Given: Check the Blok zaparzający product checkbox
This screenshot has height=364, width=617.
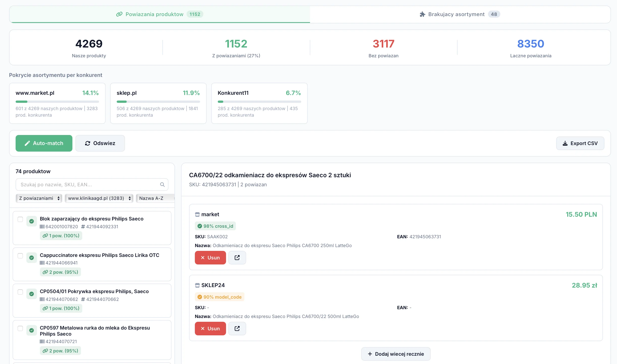Looking at the screenshot, I should pyautogui.click(x=20, y=219).
